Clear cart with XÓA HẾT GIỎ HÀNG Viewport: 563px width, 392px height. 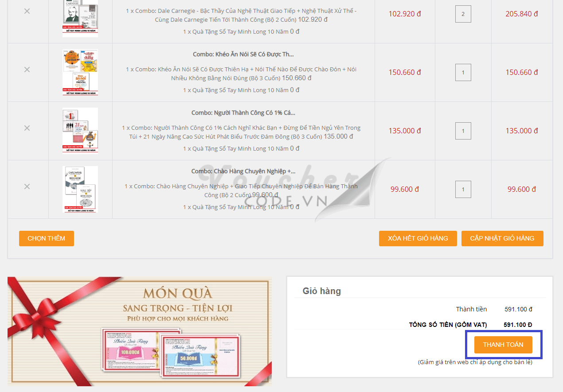pyautogui.click(x=418, y=238)
